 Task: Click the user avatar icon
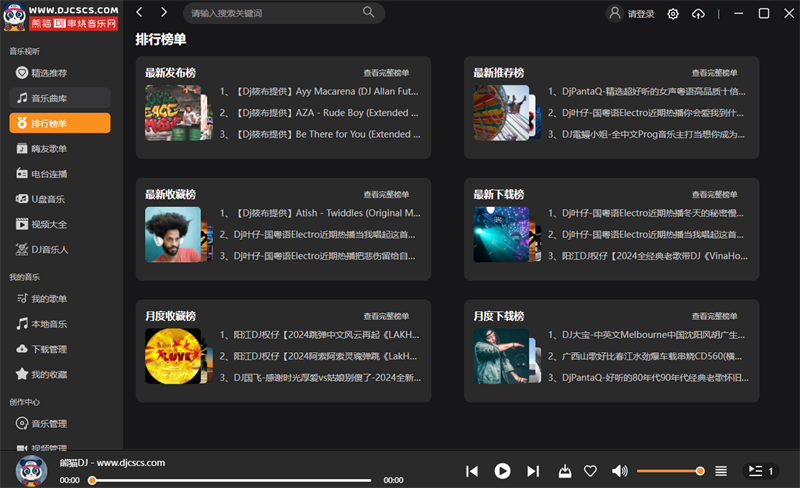[x=615, y=13]
